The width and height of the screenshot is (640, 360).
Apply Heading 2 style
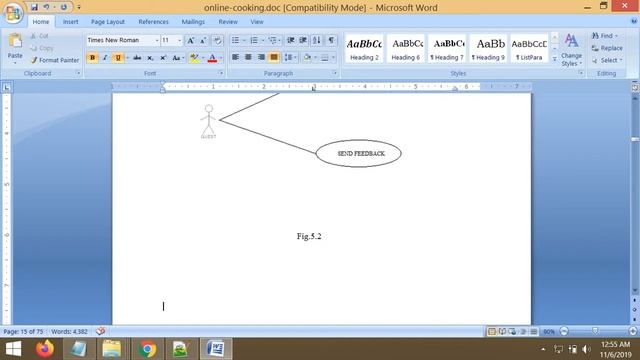click(x=364, y=49)
